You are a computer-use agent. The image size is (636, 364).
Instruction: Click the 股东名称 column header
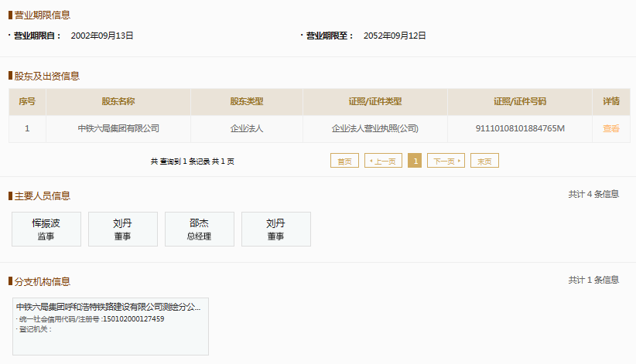pyautogui.click(x=118, y=102)
